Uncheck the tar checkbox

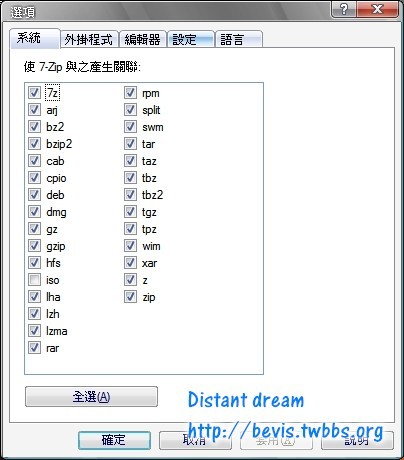pyautogui.click(x=130, y=144)
